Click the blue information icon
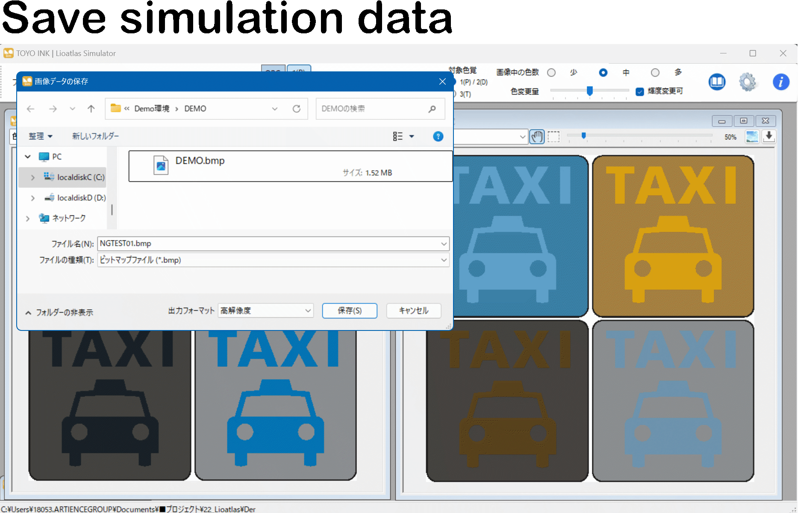The height and width of the screenshot is (513, 812). click(781, 82)
